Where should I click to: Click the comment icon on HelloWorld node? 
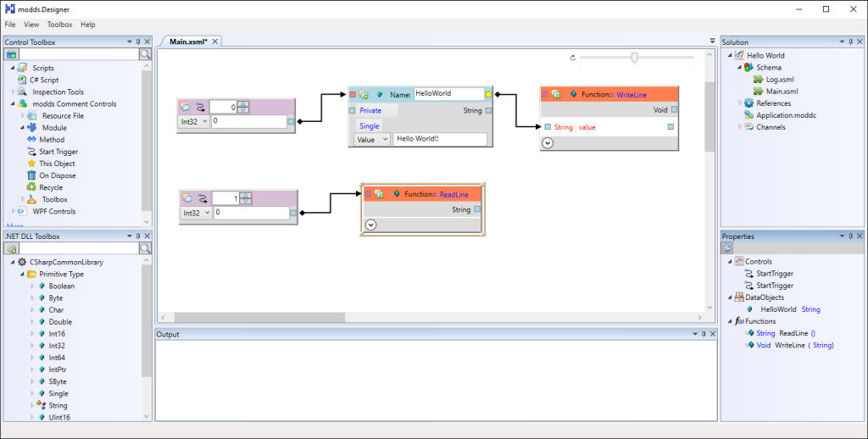click(364, 95)
